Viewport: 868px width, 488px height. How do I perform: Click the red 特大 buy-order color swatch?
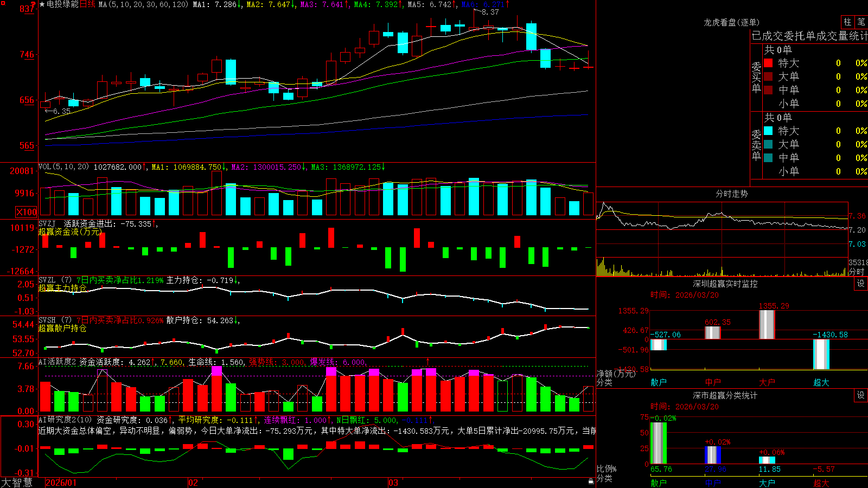(768, 63)
